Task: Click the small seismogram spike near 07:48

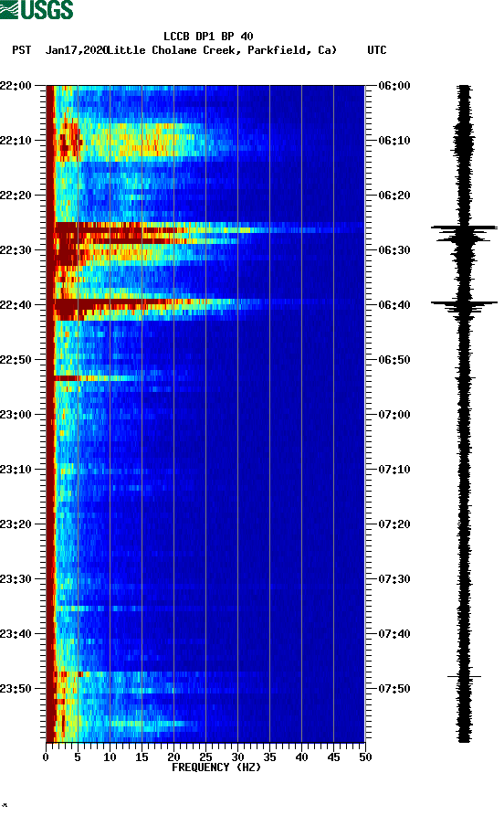Action: tap(464, 676)
